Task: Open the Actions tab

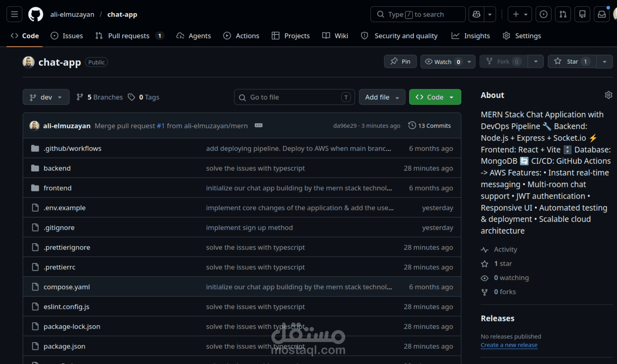Action: pyautogui.click(x=241, y=36)
